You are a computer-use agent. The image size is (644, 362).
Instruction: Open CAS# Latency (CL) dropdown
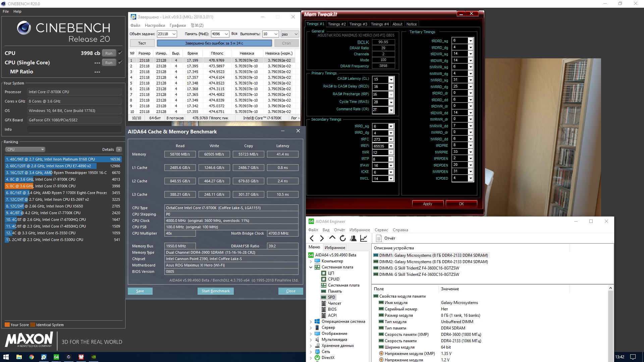391,79
